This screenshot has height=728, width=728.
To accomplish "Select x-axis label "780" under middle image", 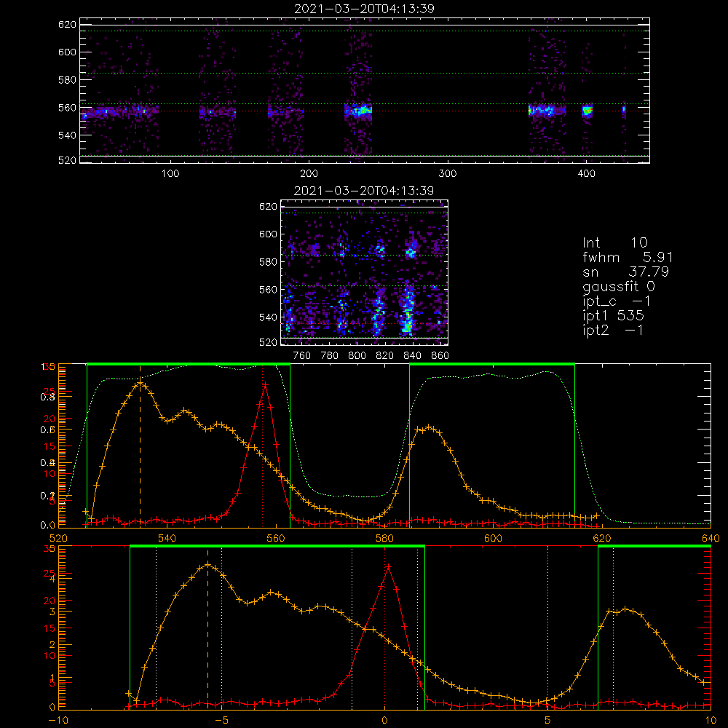I will [x=330, y=356].
